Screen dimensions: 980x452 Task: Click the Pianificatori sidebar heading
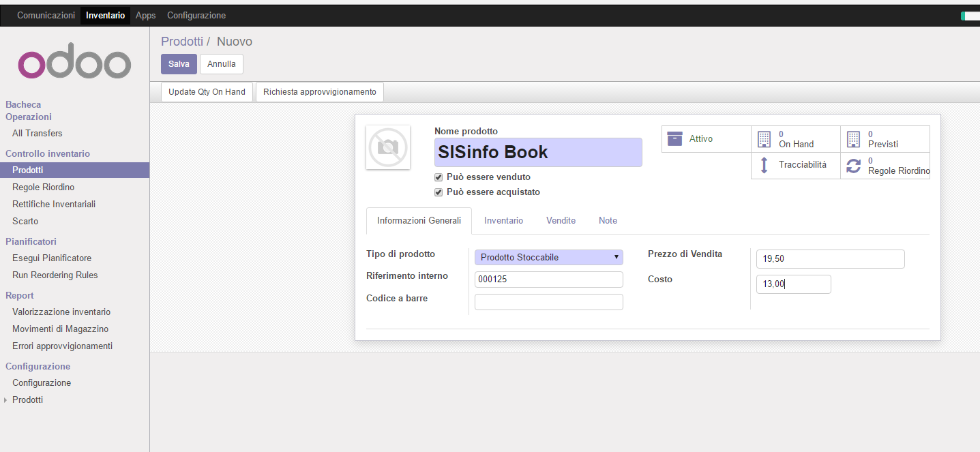31,242
